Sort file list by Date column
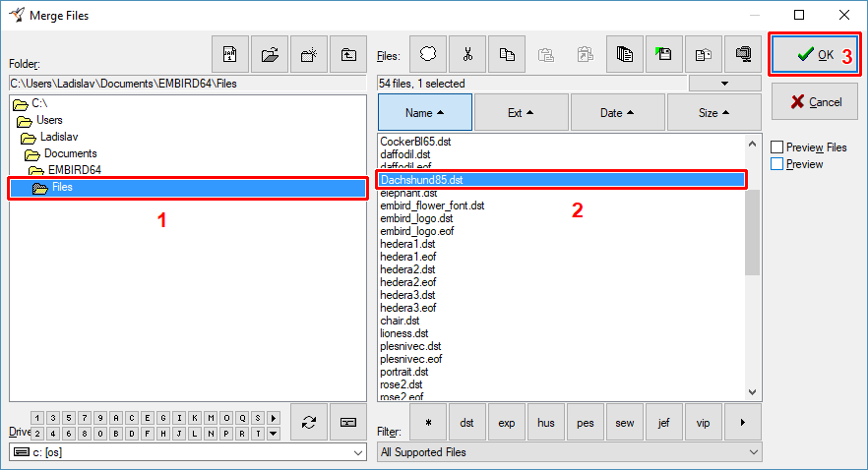 (617, 113)
